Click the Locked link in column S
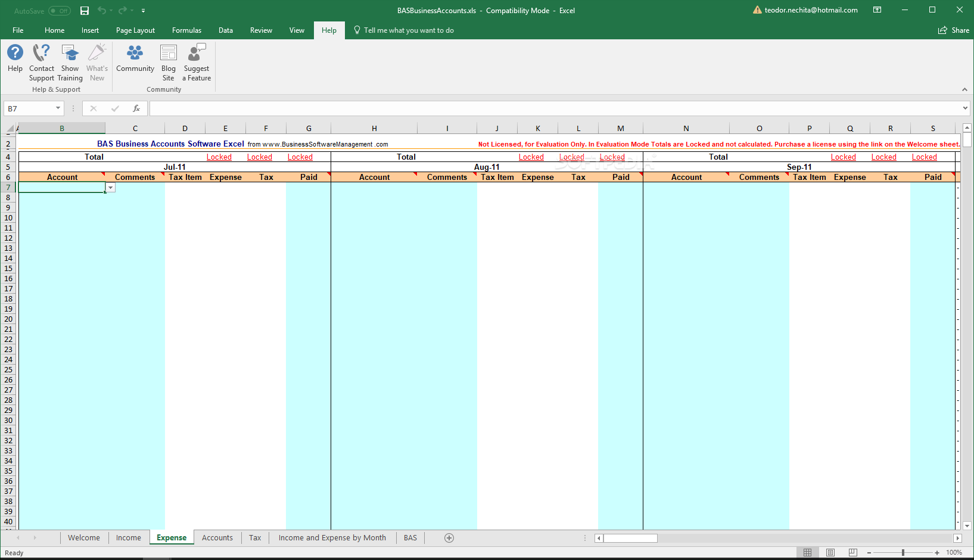974x560 pixels. 925,157
